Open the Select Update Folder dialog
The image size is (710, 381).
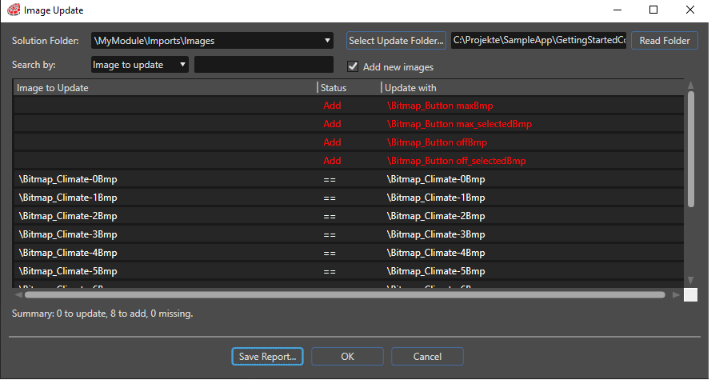396,40
